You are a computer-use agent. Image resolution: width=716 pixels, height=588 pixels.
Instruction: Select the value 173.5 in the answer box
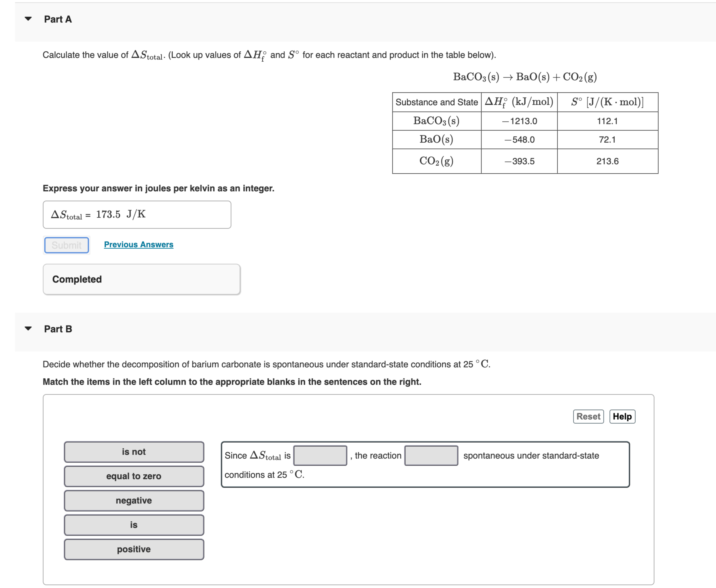click(x=108, y=214)
